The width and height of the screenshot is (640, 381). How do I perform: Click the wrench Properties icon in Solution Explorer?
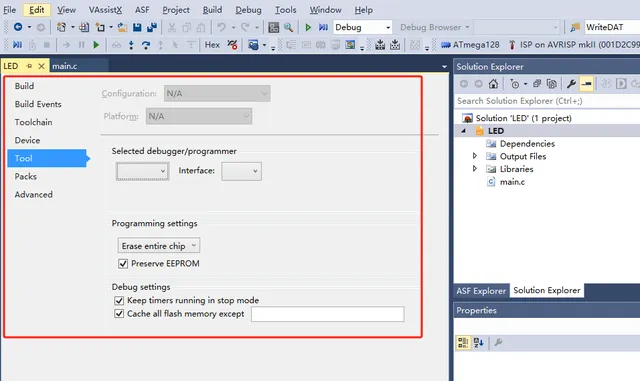[x=571, y=84]
